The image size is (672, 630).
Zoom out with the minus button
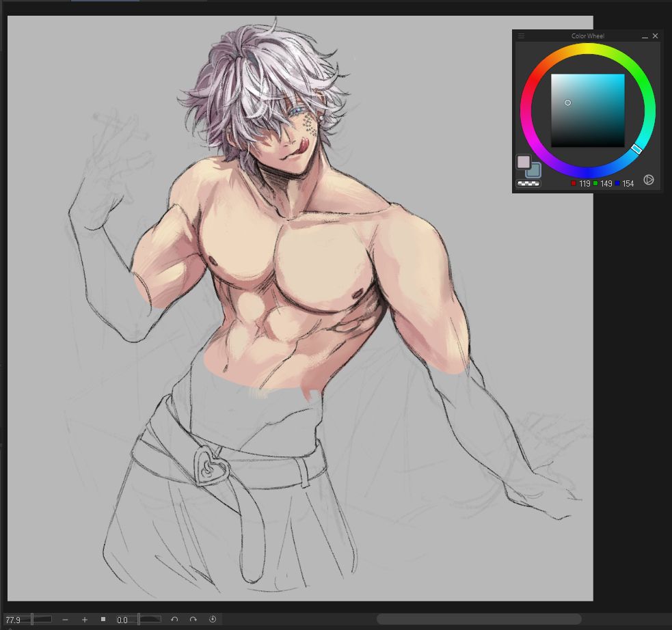coord(65,620)
